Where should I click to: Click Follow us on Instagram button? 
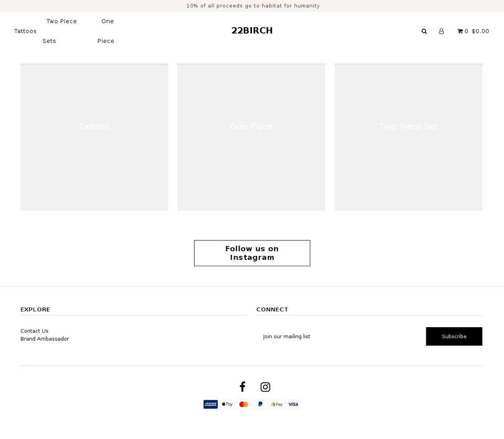tap(252, 253)
